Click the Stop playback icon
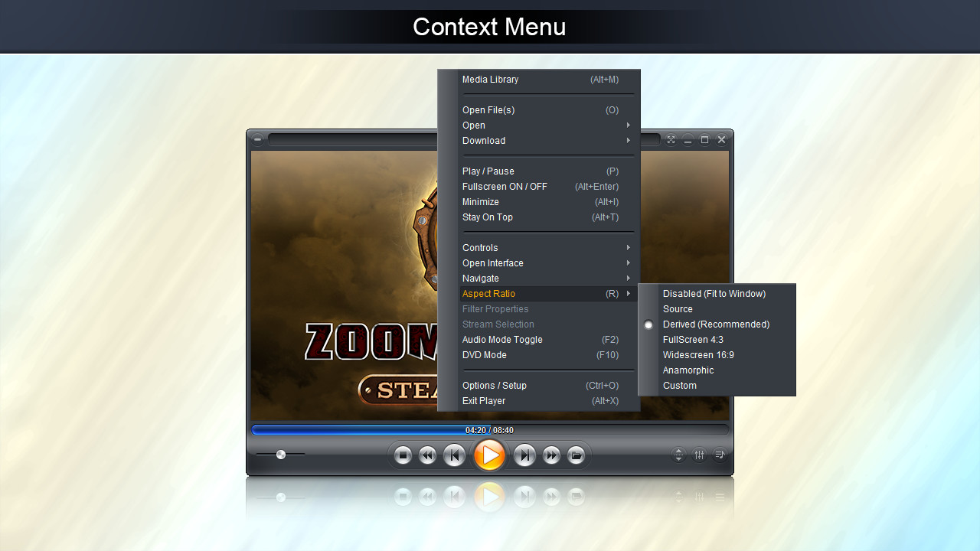 (x=402, y=455)
